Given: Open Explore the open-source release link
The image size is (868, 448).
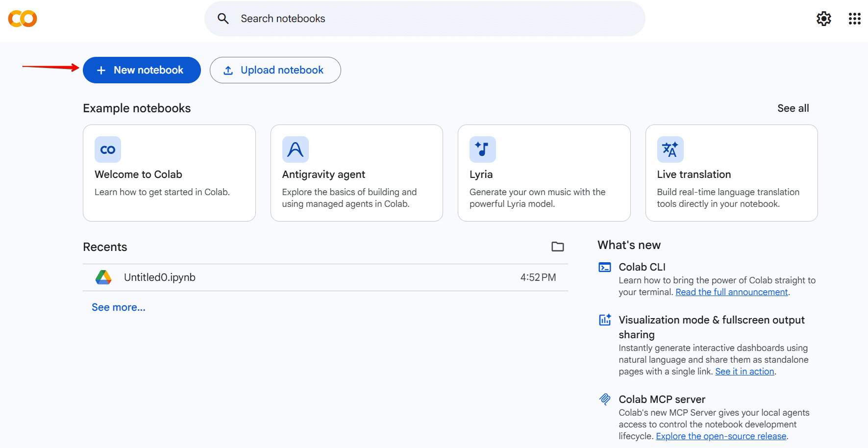Looking at the screenshot, I should tap(721, 436).
